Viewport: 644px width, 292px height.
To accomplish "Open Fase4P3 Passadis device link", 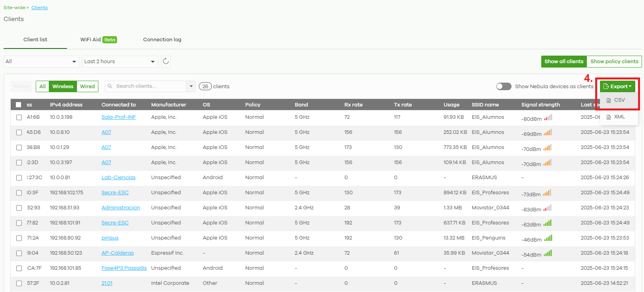I will coord(124,268).
